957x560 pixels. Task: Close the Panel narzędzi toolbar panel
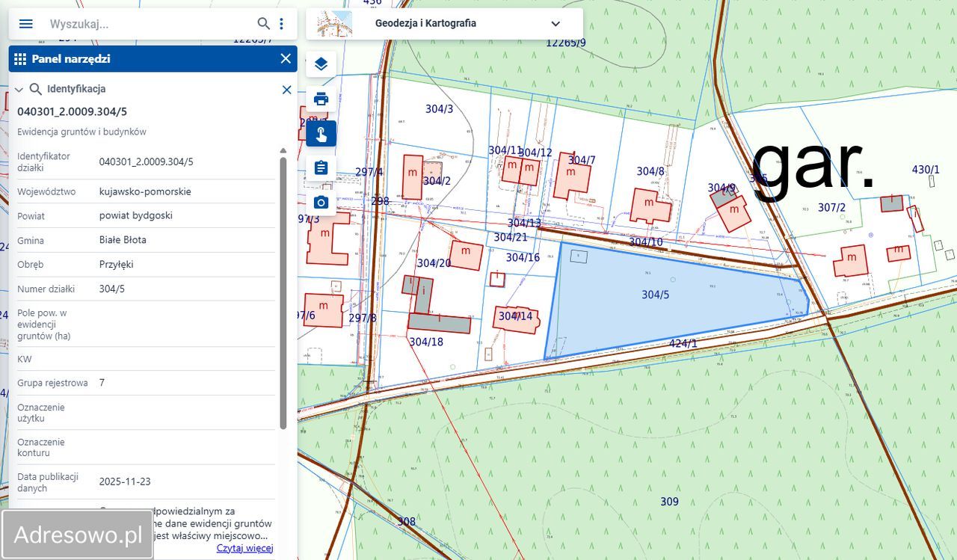pyautogui.click(x=285, y=59)
